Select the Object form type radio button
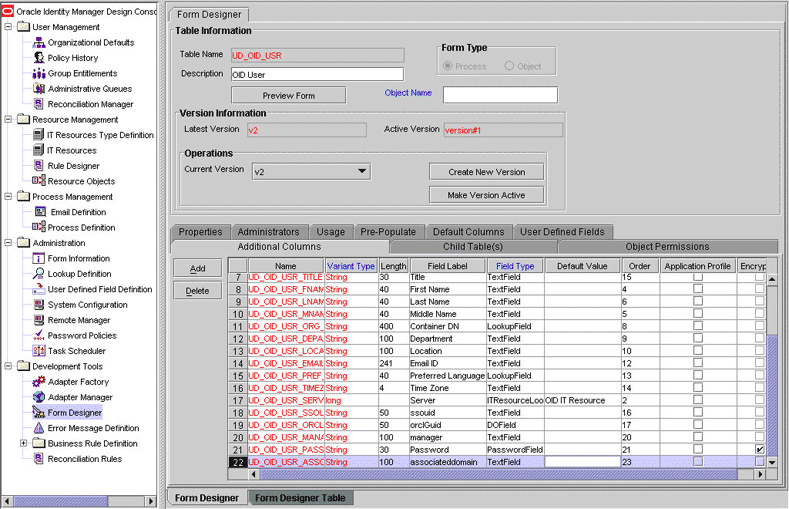The image size is (789, 509). (509, 66)
